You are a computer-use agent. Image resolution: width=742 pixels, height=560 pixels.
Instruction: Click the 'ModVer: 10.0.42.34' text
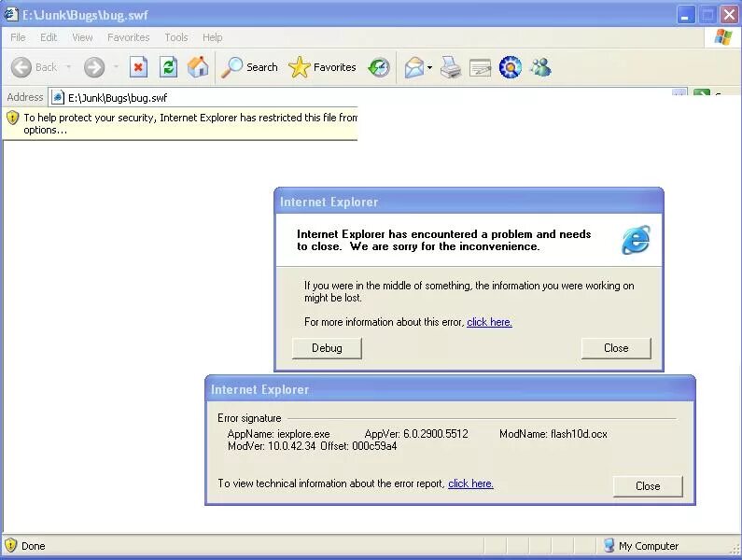pos(273,446)
